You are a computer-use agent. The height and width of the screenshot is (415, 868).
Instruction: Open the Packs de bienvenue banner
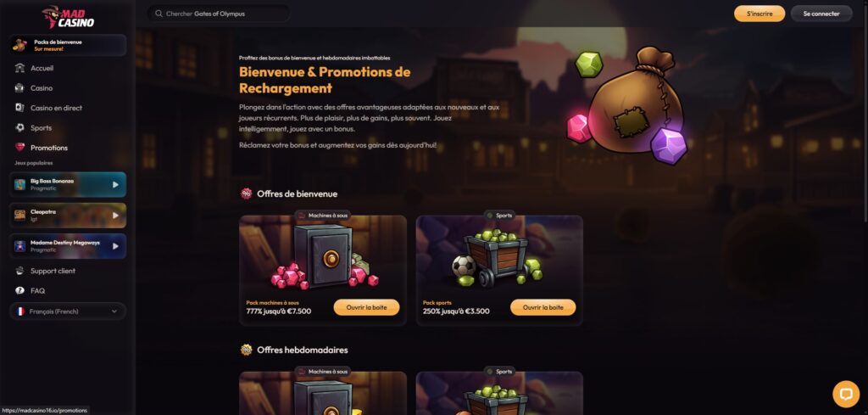[x=68, y=46]
